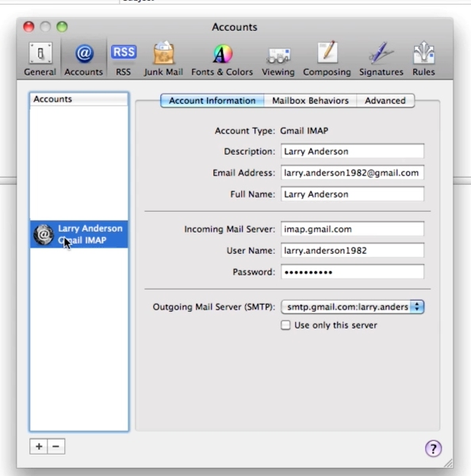Screen dimensions: 471x476
Task: Open Junk Mail preferences
Action: click(163, 59)
